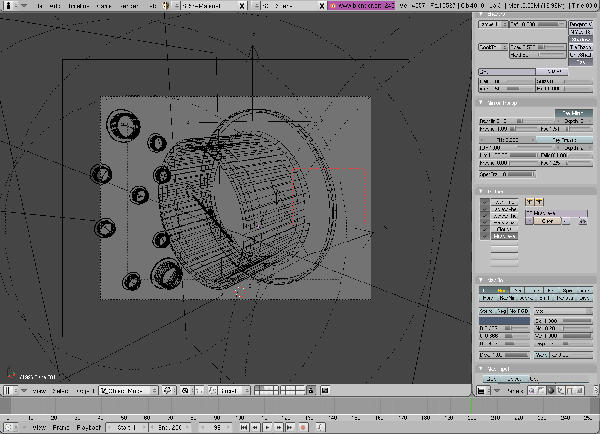The width and height of the screenshot is (600, 434).
Task: Toggle the Tangent V shader option
Action: (x=580, y=24)
